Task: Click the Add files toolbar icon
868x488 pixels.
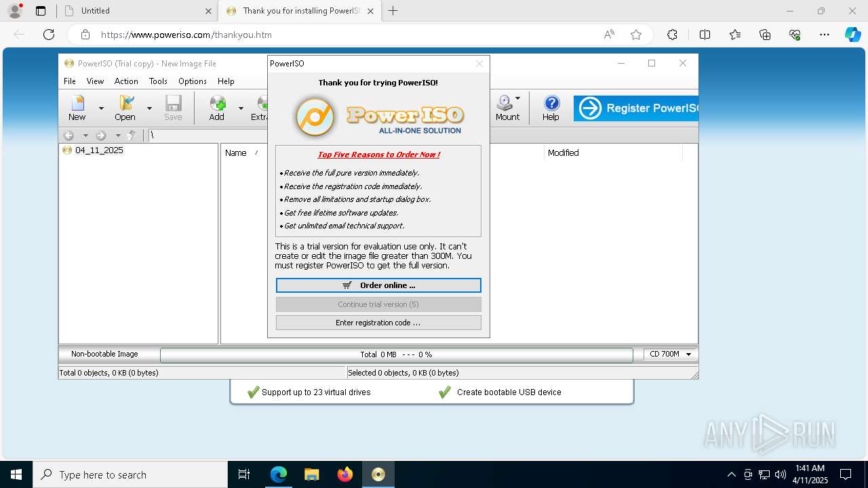Action: click(x=217, y=108)
